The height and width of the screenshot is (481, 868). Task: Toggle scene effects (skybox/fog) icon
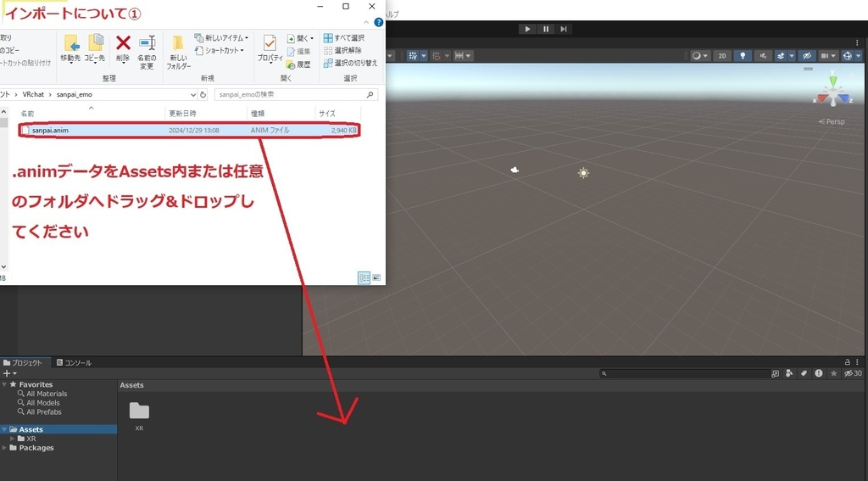[x=781, y=55]
